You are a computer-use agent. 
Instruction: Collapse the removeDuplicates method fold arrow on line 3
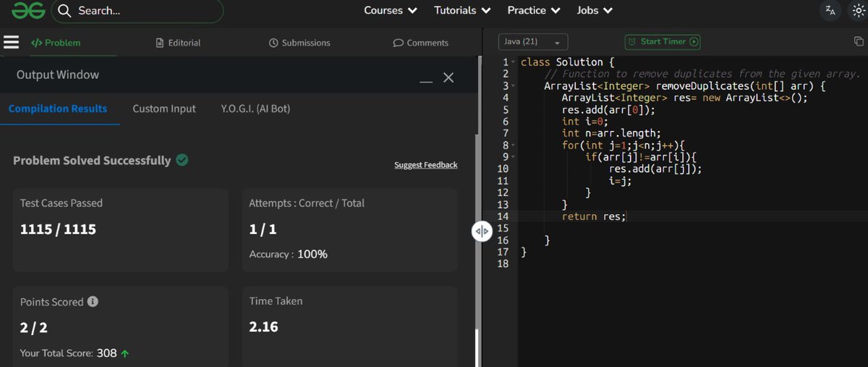point(513,86)
